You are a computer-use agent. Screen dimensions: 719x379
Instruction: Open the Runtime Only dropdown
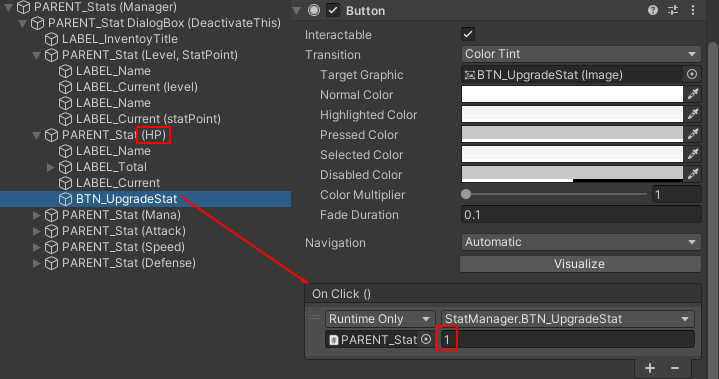[380, 319]
